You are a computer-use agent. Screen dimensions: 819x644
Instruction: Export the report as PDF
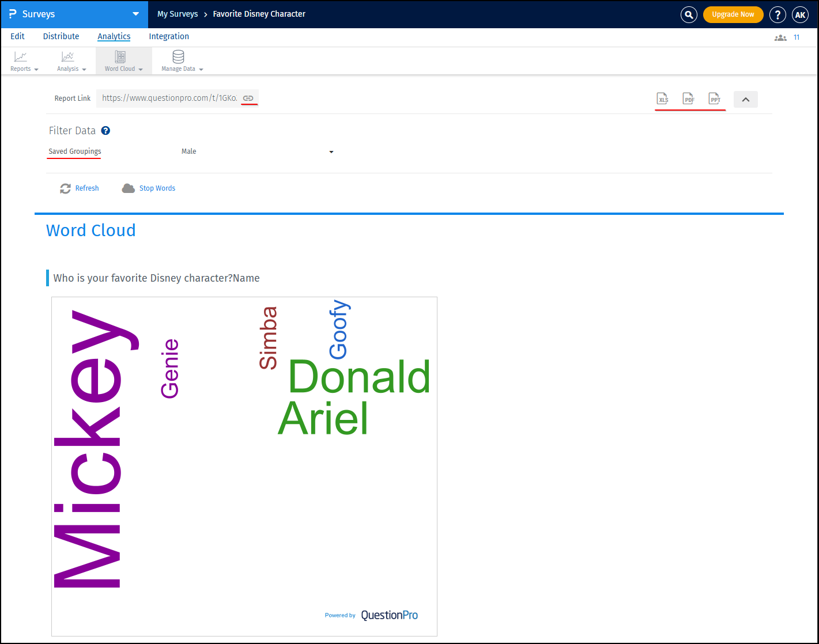coord(689,99)
